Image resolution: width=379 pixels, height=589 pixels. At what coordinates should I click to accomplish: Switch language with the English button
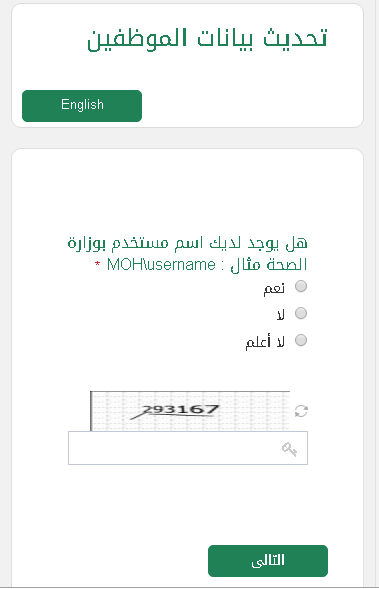tap(82, 106)
